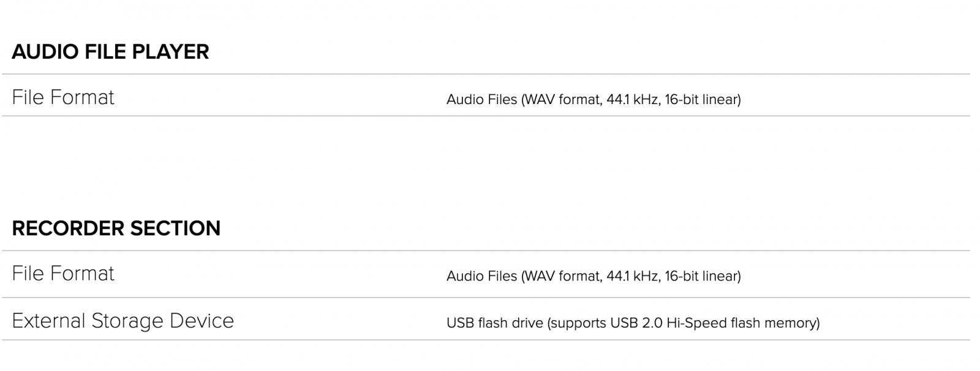This screenshot has height=371, width=980.
Task: Click "(WAV format" in Recorder Section row
Action: [560, 276]
